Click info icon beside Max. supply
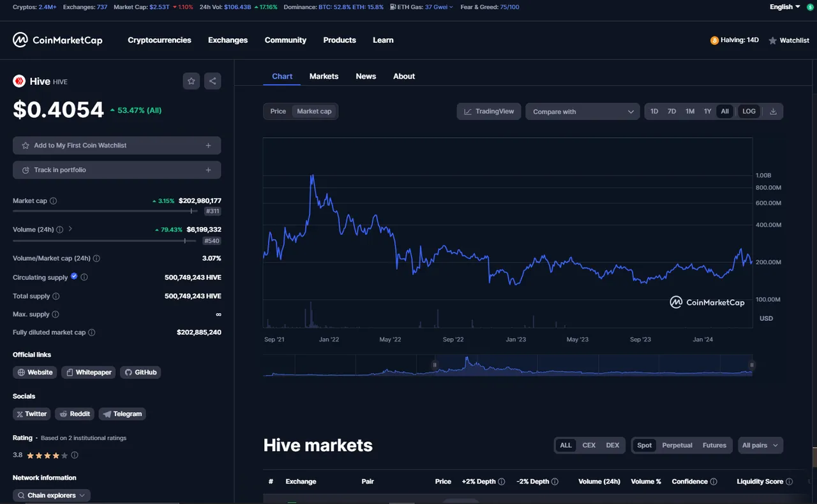This screenshot has height=504, width=817. click(x=55, y=315)
